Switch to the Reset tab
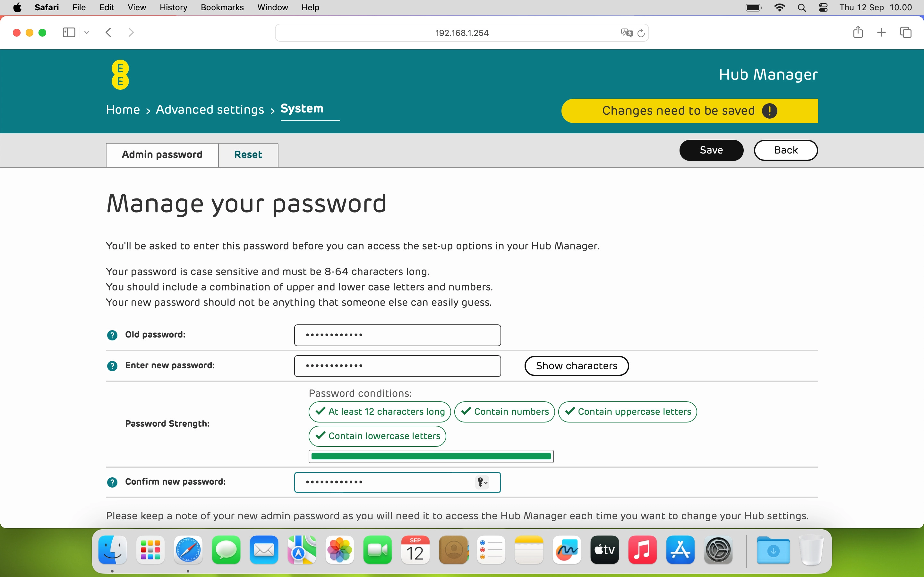Screen dimensions: 924x577 pos(248,155)
